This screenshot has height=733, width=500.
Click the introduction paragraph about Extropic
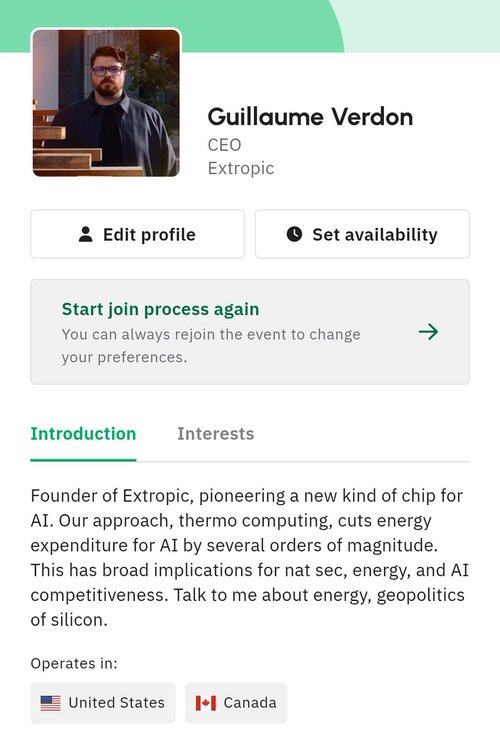pos(250,558)
